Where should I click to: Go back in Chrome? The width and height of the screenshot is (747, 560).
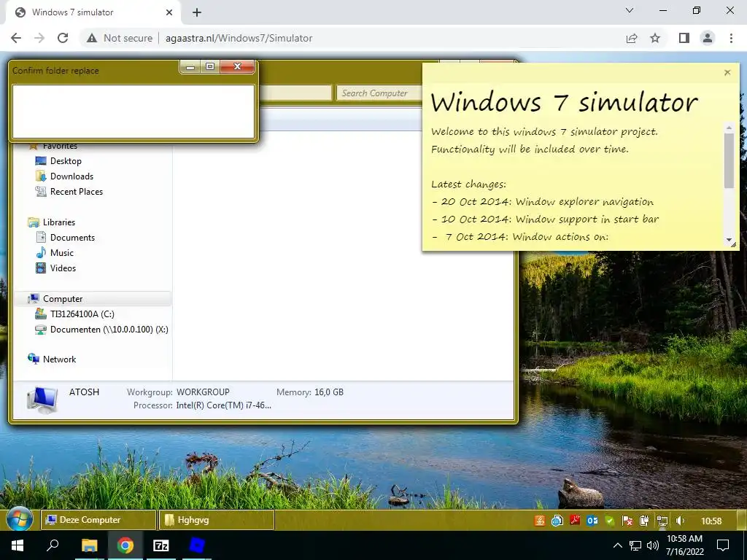pyautogui.click(x=16, y=38)
